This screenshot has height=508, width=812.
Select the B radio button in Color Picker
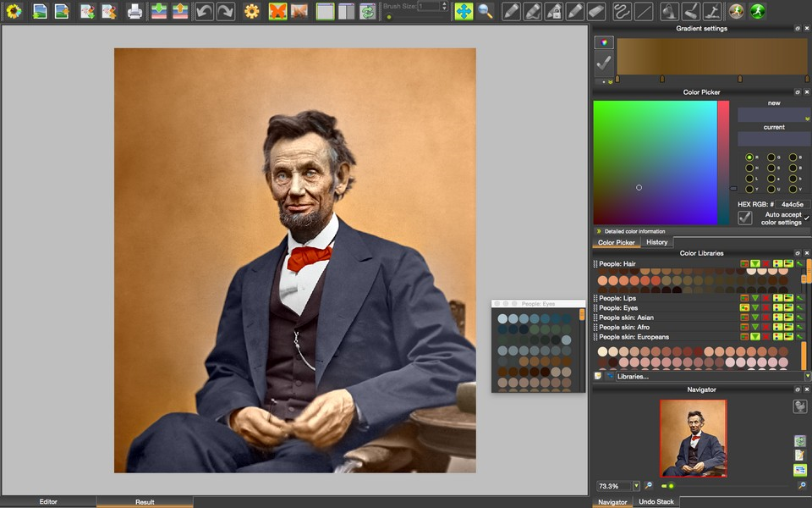tap(793, 157)
